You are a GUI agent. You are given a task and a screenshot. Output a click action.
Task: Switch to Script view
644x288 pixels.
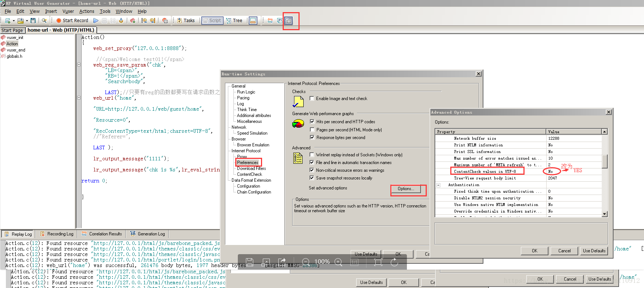[212, 21]
